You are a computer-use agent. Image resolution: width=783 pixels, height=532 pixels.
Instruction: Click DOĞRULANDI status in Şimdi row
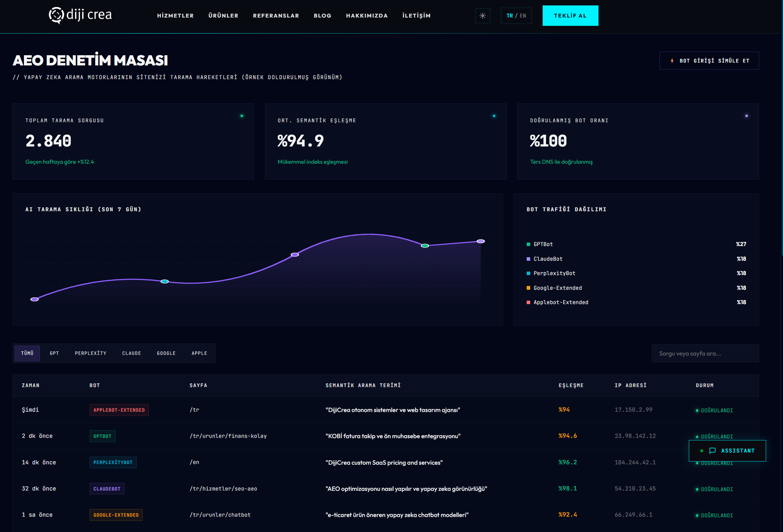pyautogui.click(x=714, y=410)
